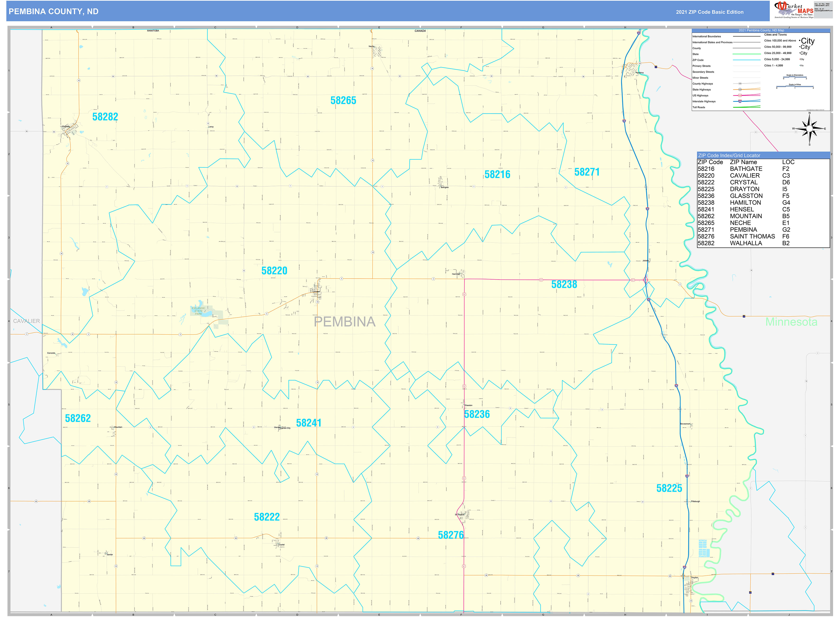This screenshot has width=840, height=617.
Task: Click the Leroy town label
Action: pos(211,127)
